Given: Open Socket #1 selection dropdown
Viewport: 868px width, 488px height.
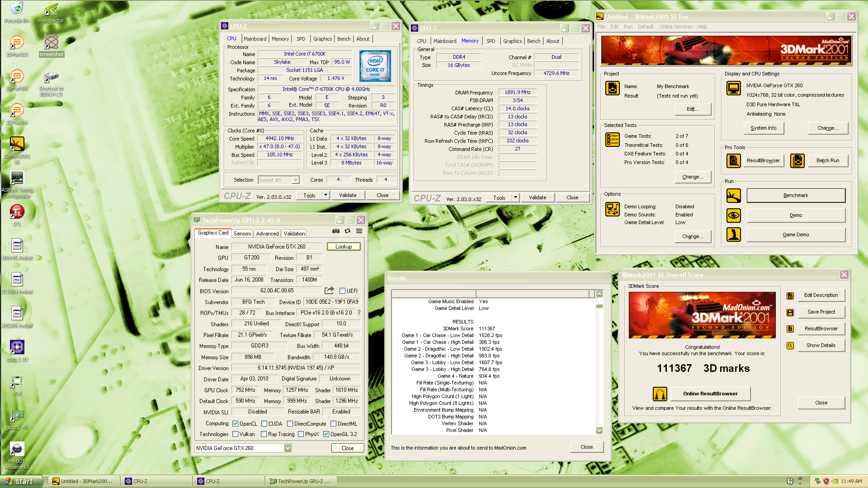Looking at the screenshot, I should point(296,180).
